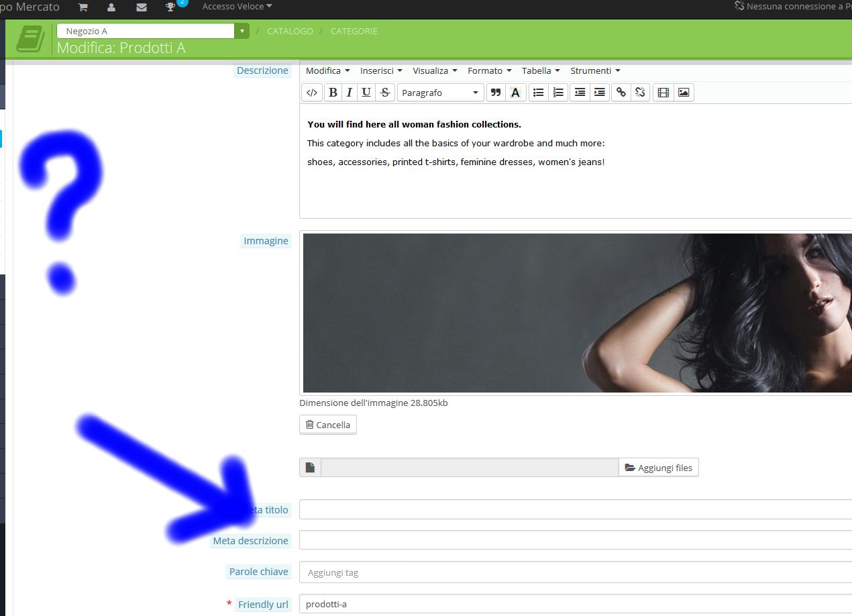The width and height of the screenshot is (852, 616).
Task: Click inside the description text area
Action: coord(576,161)
